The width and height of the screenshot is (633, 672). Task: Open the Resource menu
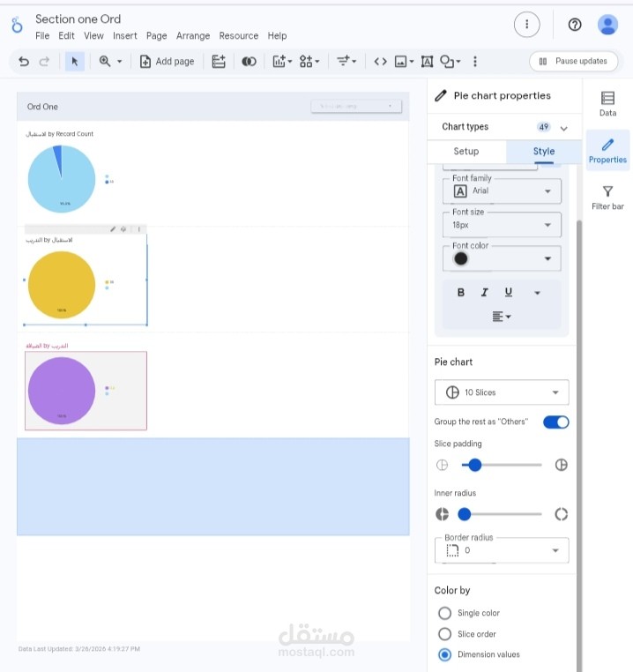(239, 35)
